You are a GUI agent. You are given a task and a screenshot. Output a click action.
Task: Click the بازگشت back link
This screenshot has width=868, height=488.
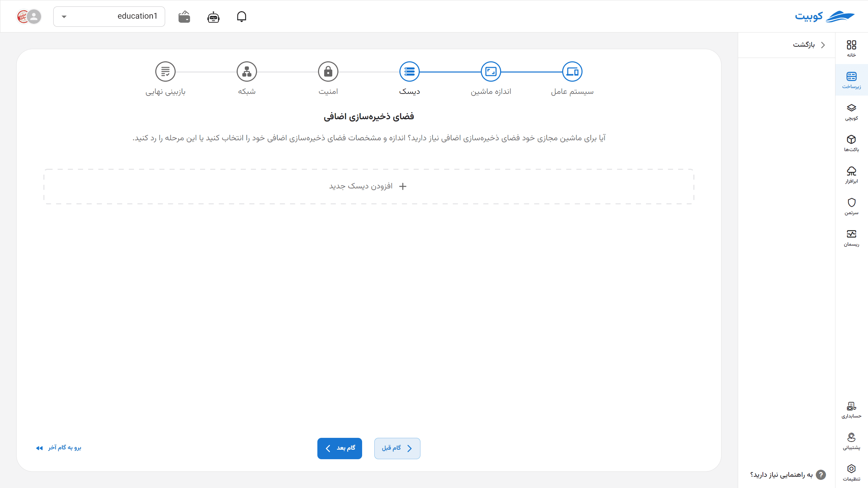809,45
